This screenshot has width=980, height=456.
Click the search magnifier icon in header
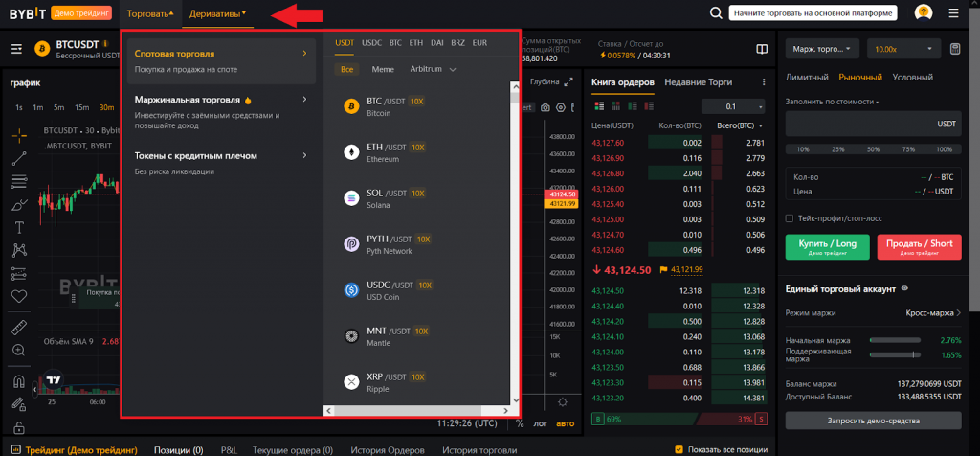715,13
